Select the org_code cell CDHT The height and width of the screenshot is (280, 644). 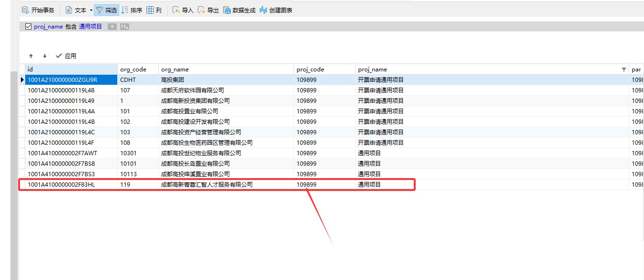(x=138, y=80)
